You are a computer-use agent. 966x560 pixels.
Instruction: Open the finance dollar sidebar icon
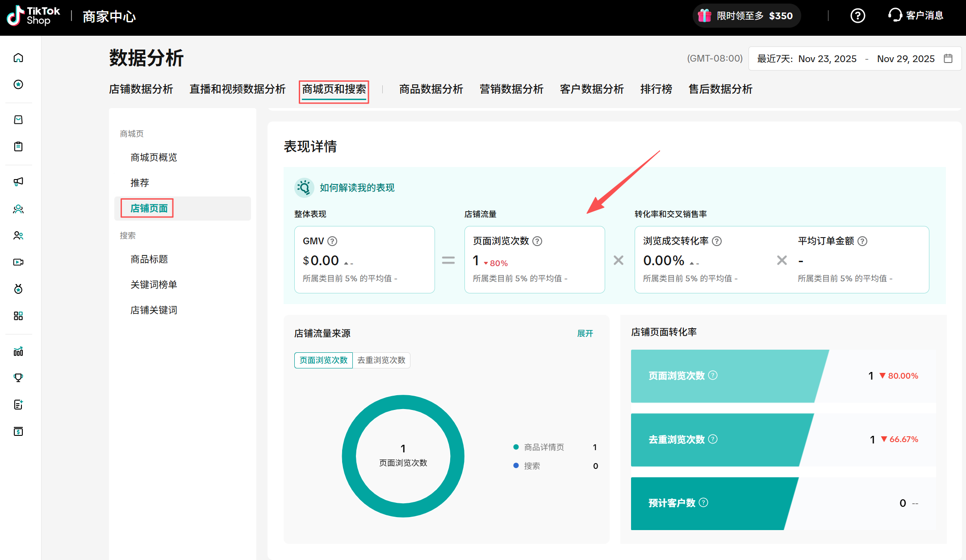[18, 431]
